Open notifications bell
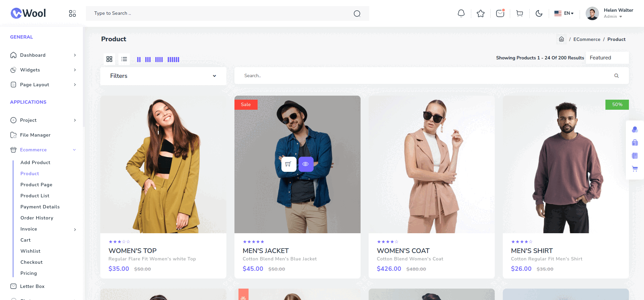 point(461,13)
